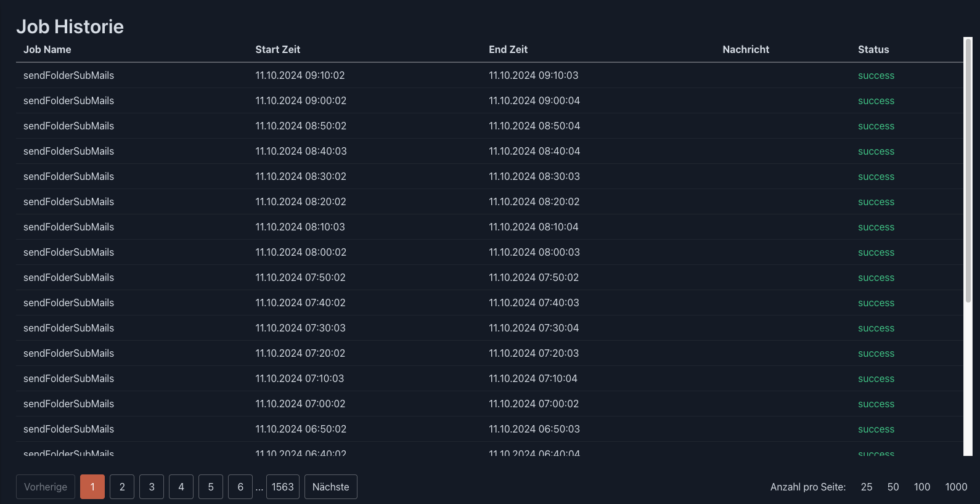The width and height of the screenshot is (980, 504).
Task: Select end time 11.10.2024 08:30:03
Action: pos(534,176)
